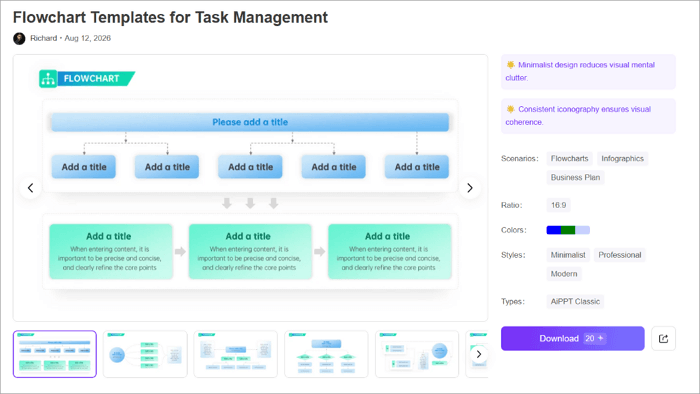The width and height of the screenshot is (700, 394).
Task: Select the first slide thumbnail
Action: click(55, 354)
